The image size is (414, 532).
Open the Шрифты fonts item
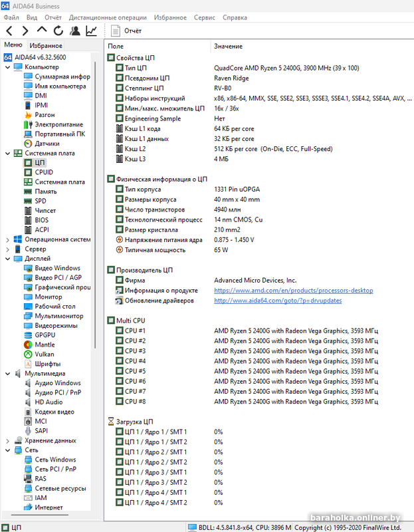[43, 364]
